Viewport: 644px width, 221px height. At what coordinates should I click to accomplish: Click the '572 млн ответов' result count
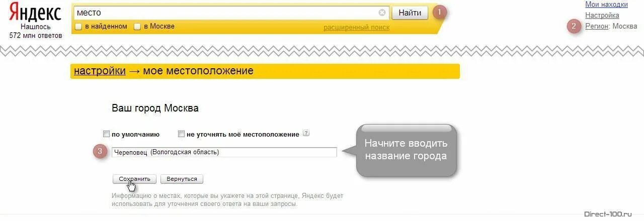pyautogui.click(x=36, y=36)
